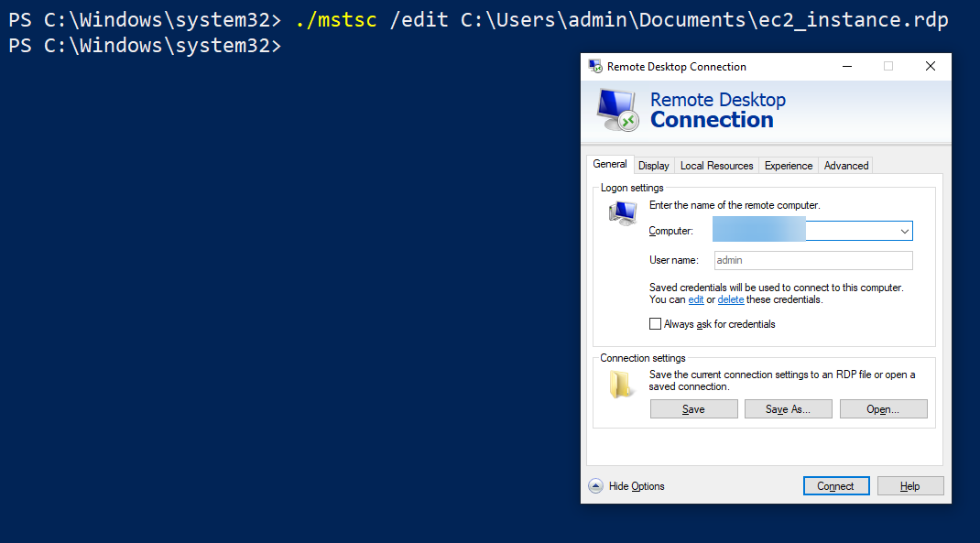
Task: Open the Local Resources tab
Action: [x=716, y=166]
